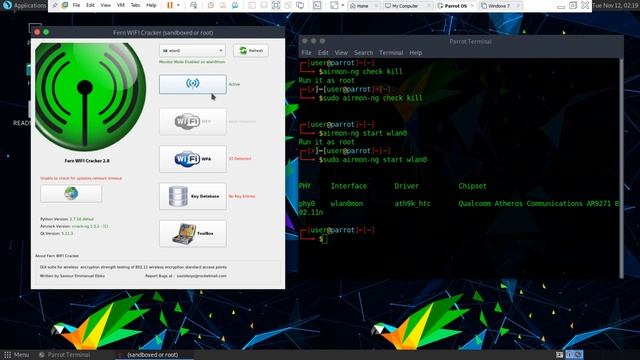
Task: Click the VMware full screen icon
Action: pos(276,5)
